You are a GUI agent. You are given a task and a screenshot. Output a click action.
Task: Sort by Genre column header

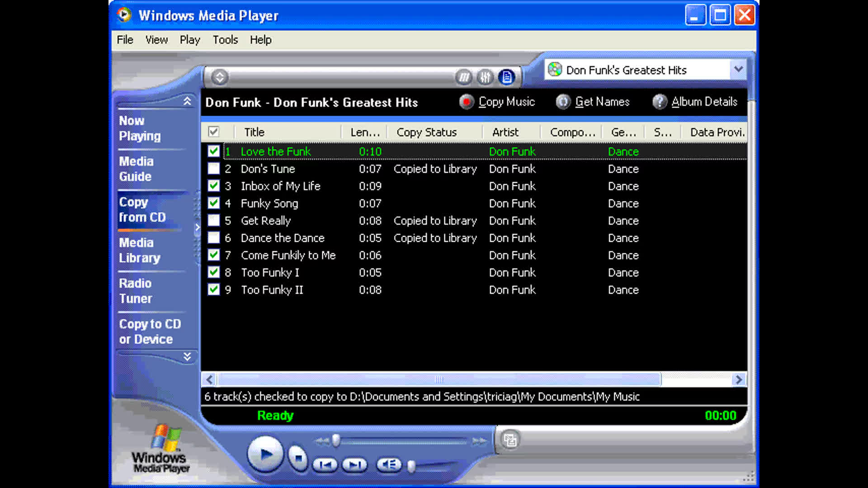(624, 132)
